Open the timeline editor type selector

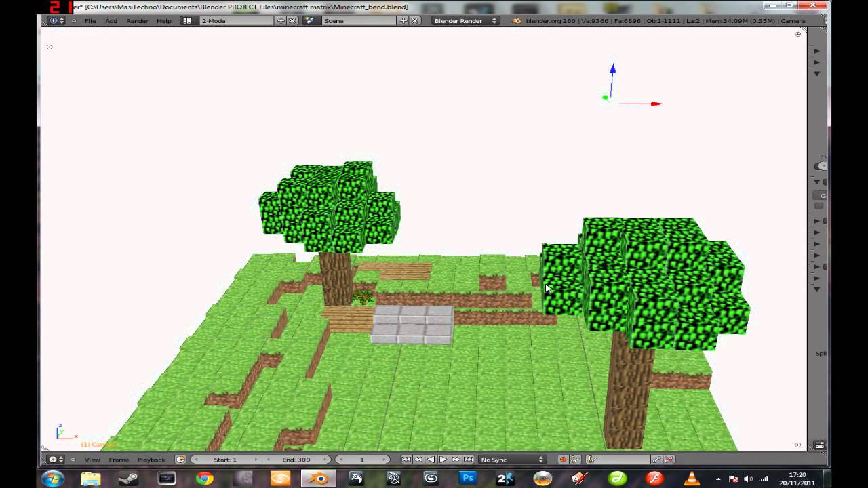click(x=56, y=459)
